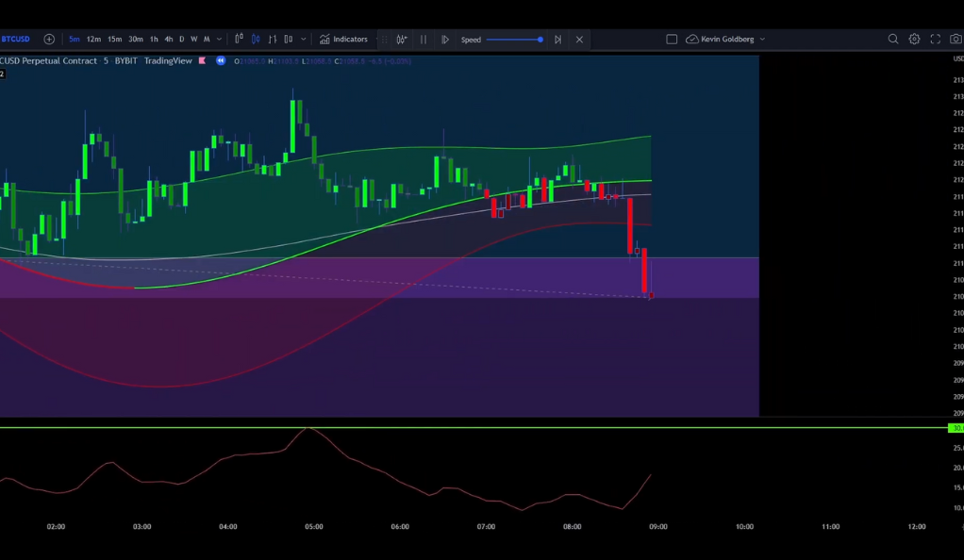Take a snapshot with camera icon

point(956,40)
